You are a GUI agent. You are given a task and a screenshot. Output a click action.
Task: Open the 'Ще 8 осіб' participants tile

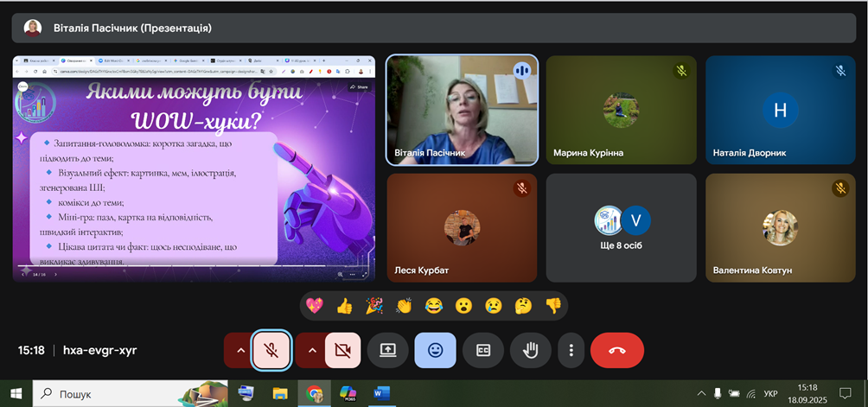(622, 227)
